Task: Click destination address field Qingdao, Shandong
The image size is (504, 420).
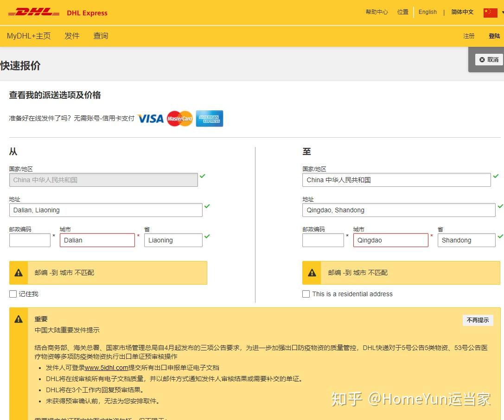Action: pyautogui.click(x=399, y=210)
